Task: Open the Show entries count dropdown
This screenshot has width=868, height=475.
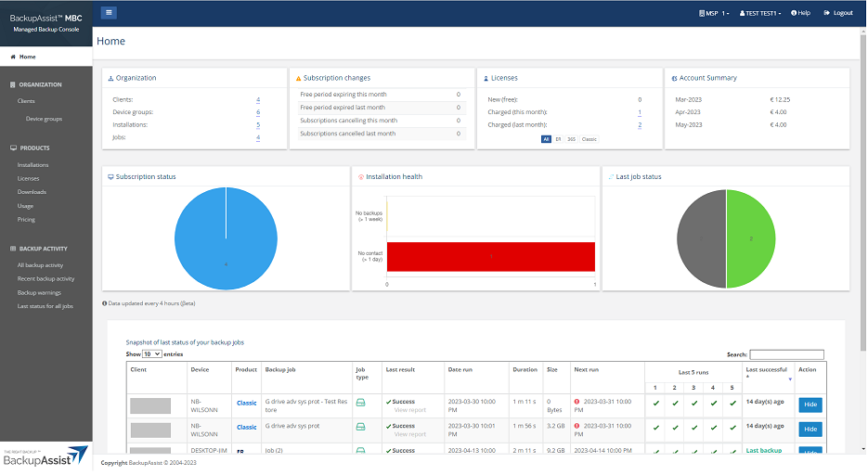Action: pos(151,353)
